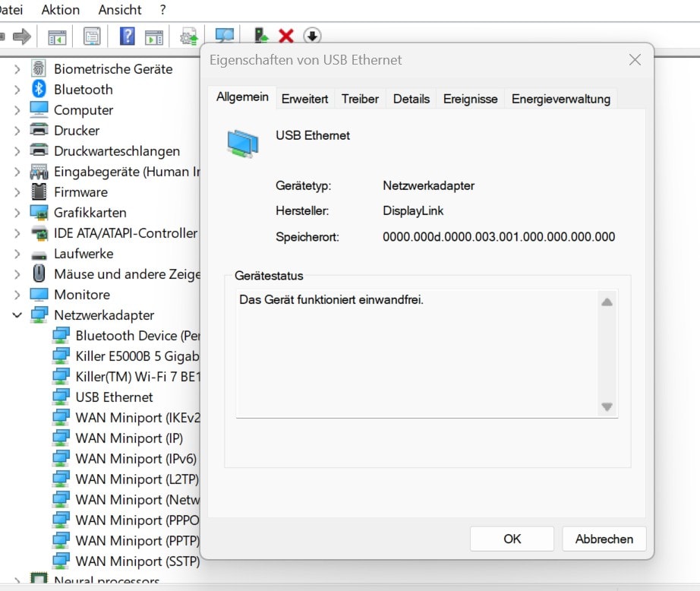
Task: Click the update driver gear icon
Action: tap(188, 36)
